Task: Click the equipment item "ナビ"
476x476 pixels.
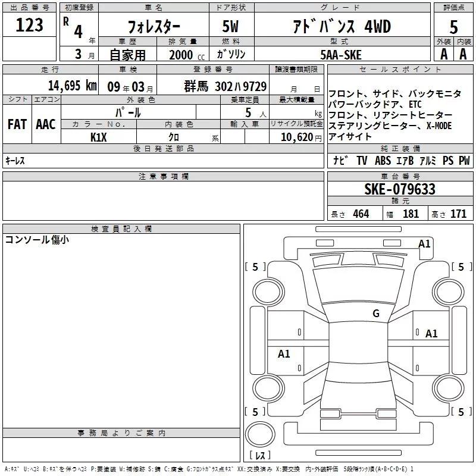Action: [x=341, y=161]
